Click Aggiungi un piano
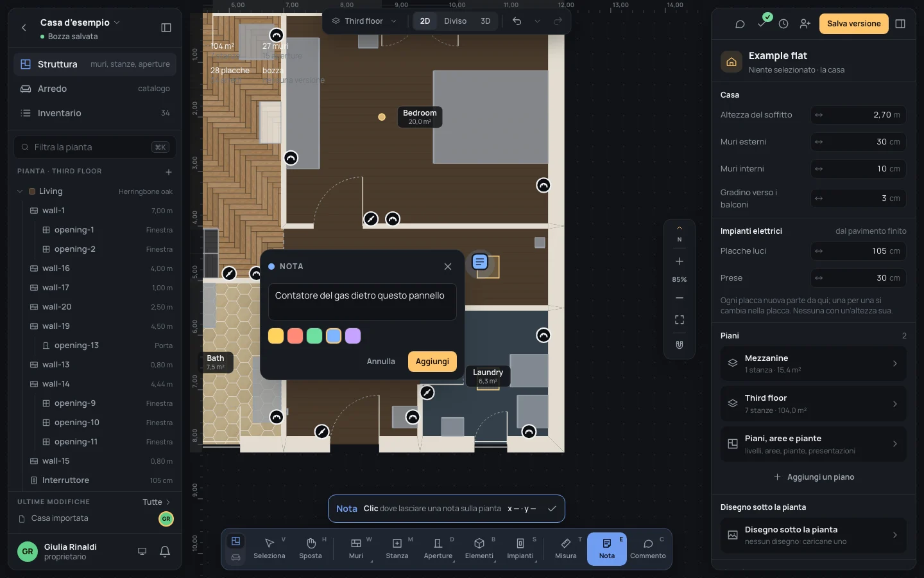Viewport: 924px width, 578px height. point(814,477)
